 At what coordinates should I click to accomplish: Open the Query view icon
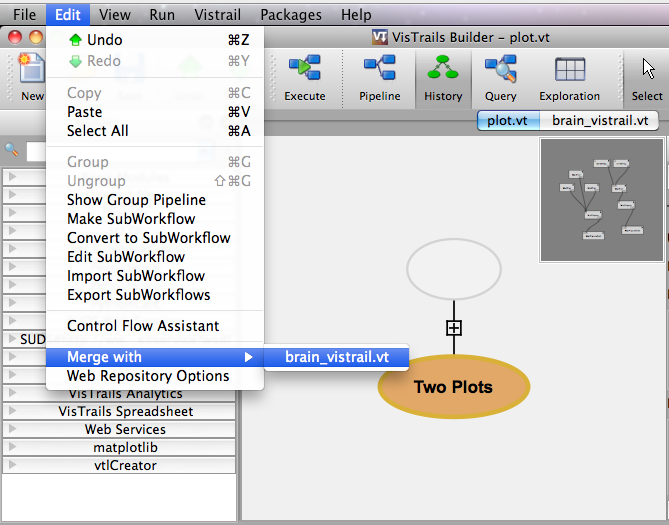(x=500, y=76)
